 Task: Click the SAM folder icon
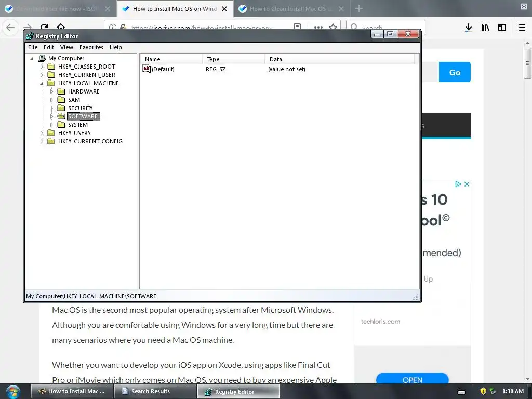(61, 100)
